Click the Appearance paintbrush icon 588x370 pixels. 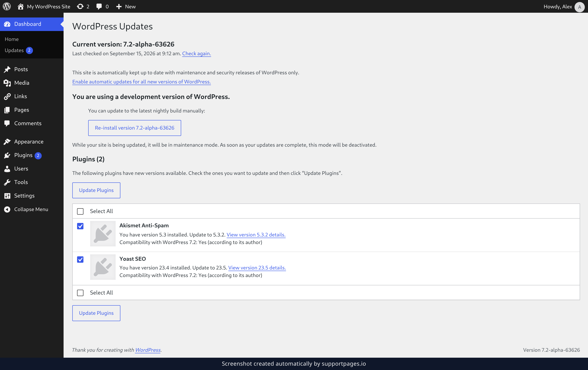[7, 142]
